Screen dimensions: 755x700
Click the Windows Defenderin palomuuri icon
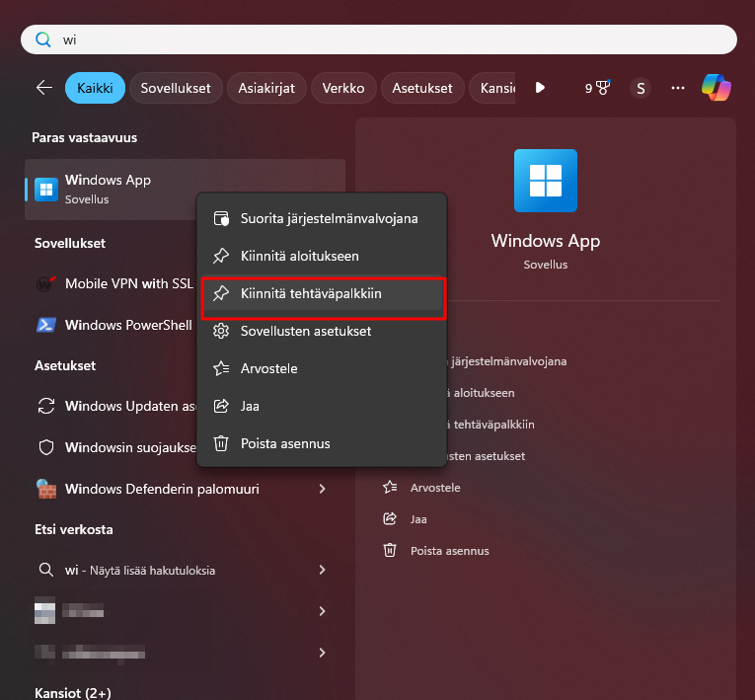click(45, 489)
